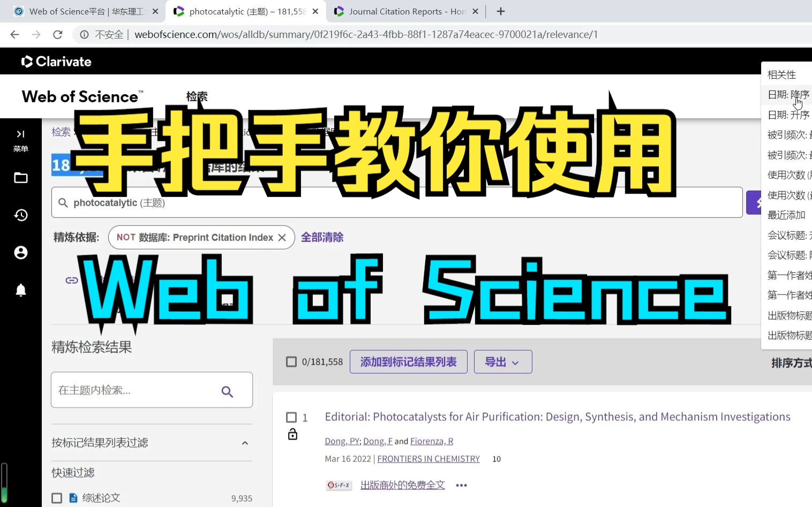Click the search within topic input field
Viewport: 812px width, 507px height.
click(x=152, y=390)
